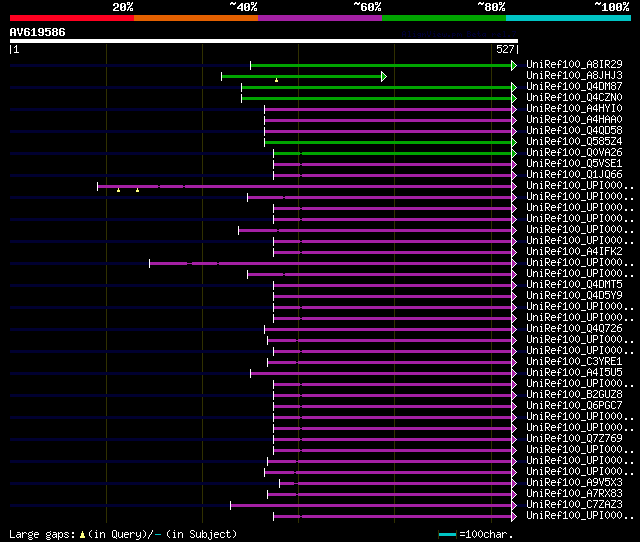
Task: Click the yellow query-gap symbol in the legend
Action: 82,534
